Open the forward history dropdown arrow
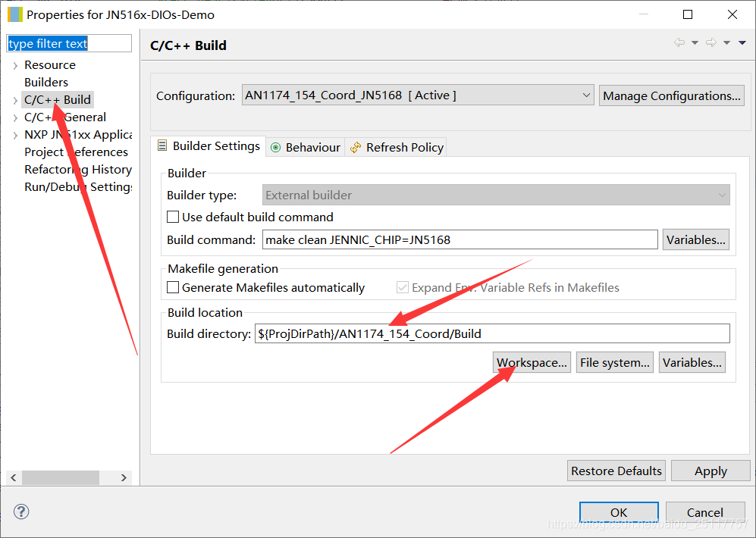756x538 pixels. (x=726, y=43)
